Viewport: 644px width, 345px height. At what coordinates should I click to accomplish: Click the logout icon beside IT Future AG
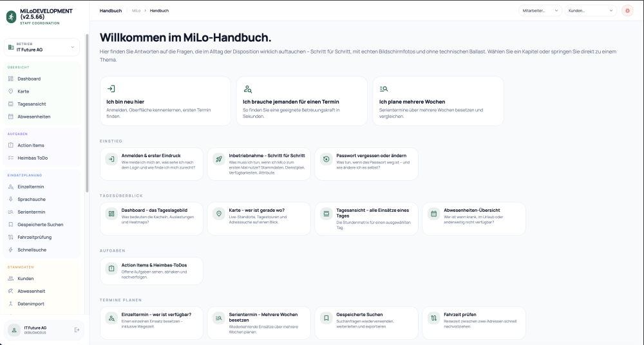(x=77, y=330)
